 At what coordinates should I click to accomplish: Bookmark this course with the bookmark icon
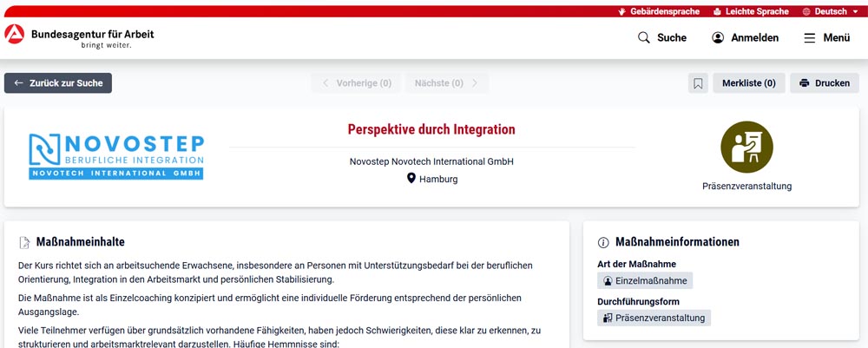pyautogui.click(x=698, y=83)
